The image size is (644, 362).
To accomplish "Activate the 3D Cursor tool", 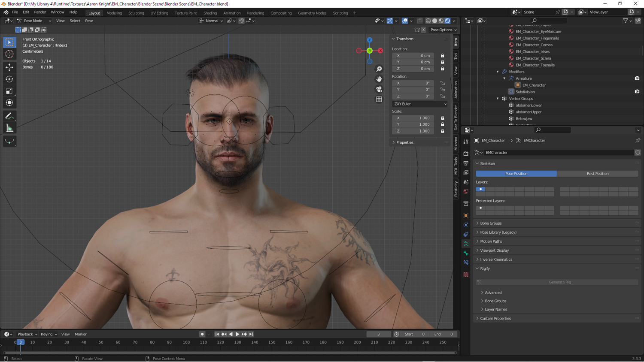I will tap(9, 54).
